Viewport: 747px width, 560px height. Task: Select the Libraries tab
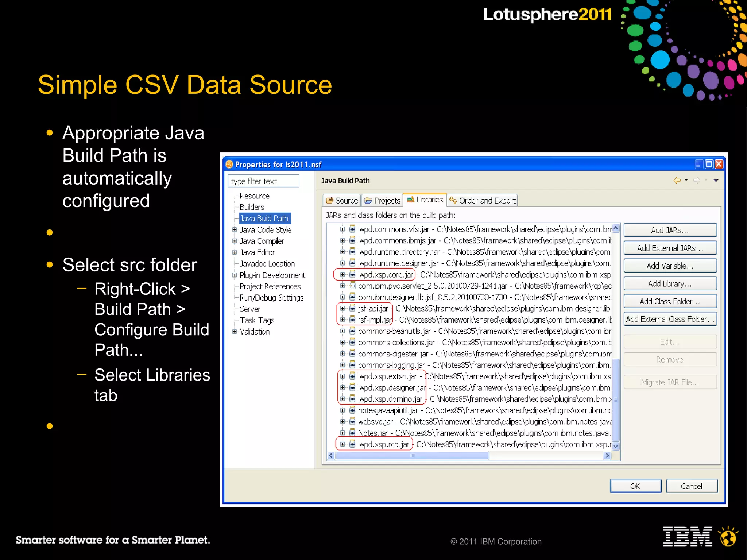pos(425,200)
